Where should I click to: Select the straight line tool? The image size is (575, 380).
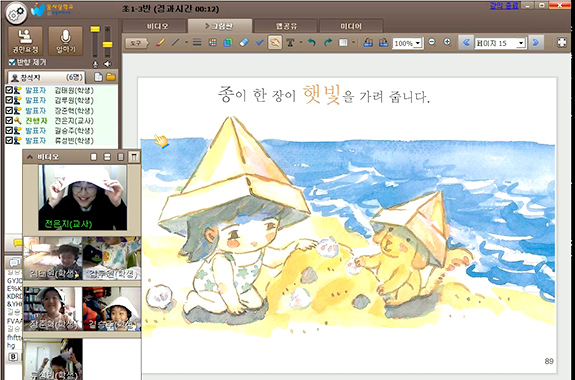pyautogui.click(x=176, y=43)
